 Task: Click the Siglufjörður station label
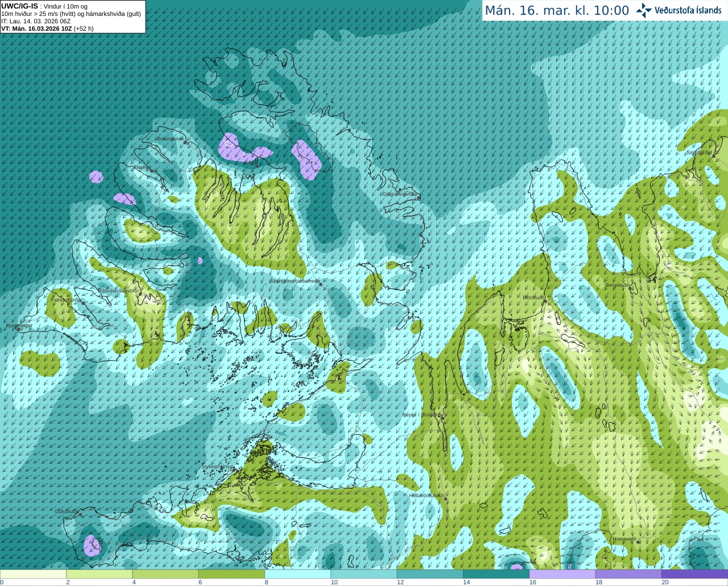[699, 152]
